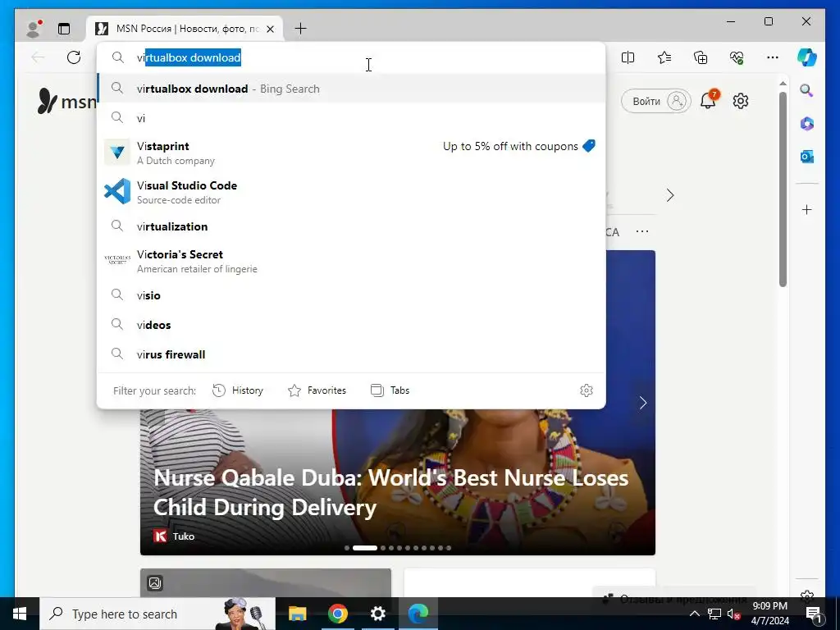Open MSN notifications bell

click(709, 100)
